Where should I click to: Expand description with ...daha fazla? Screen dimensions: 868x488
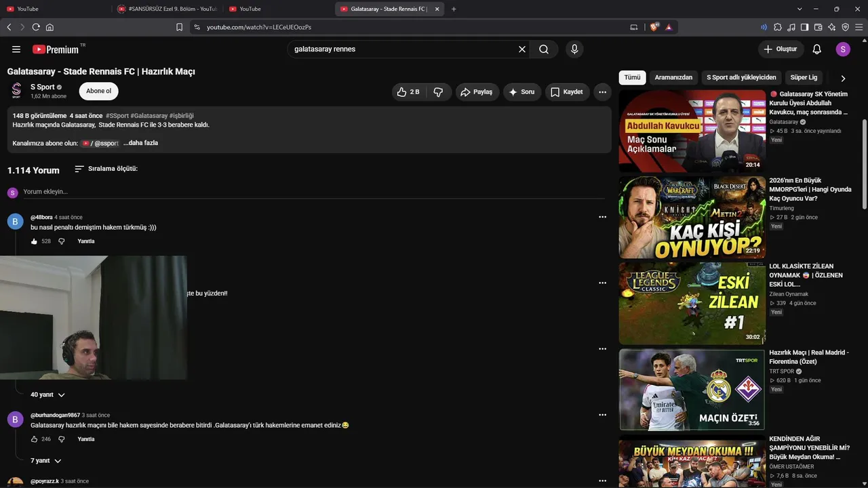point(141,143)
